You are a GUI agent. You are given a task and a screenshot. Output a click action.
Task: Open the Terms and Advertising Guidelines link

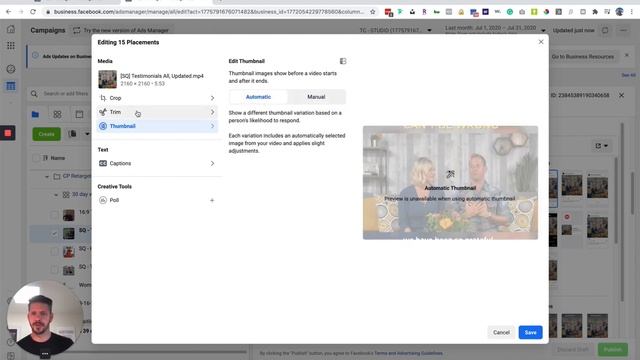point(409,353)
